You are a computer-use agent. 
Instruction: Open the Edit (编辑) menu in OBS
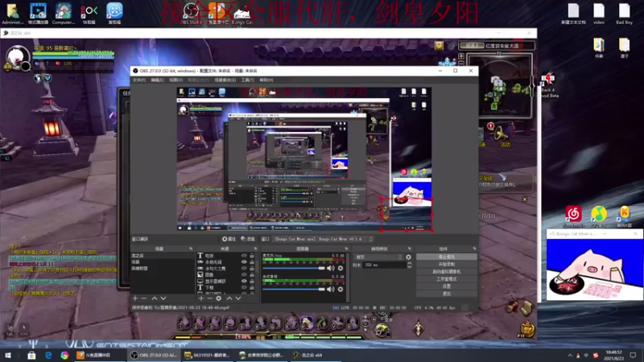point(157,80)
